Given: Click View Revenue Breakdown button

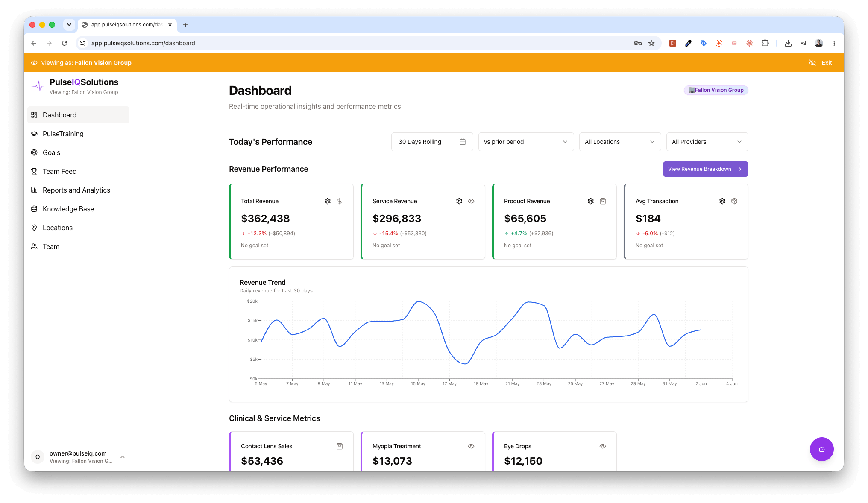Looking at the screenshot, I should [705, 169].
